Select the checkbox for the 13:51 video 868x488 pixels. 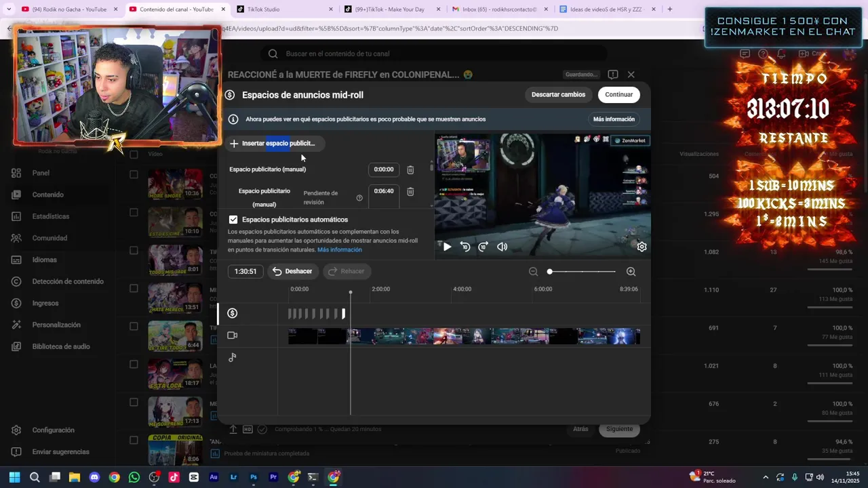click(x=134, y=289)
